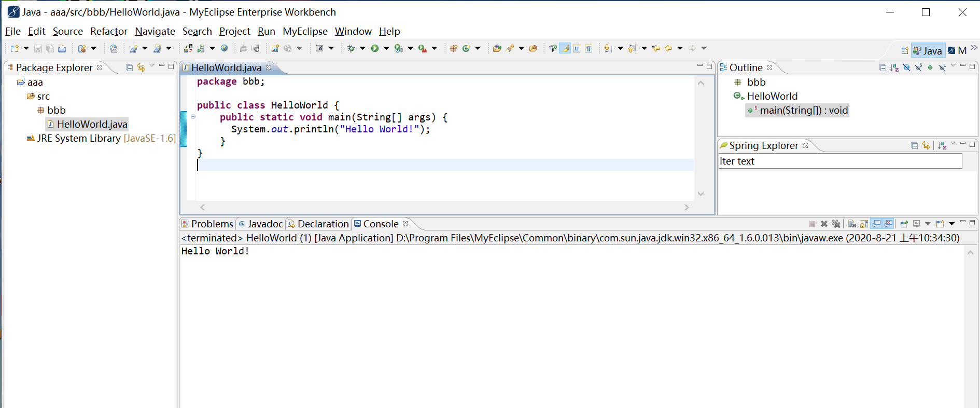Collapse all in Spring Explorer
This screenshot has height=408, width=980.
[914, 145]
